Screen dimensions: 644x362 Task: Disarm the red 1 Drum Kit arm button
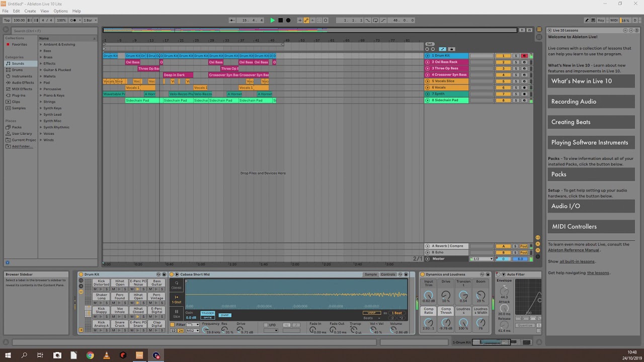524,56
